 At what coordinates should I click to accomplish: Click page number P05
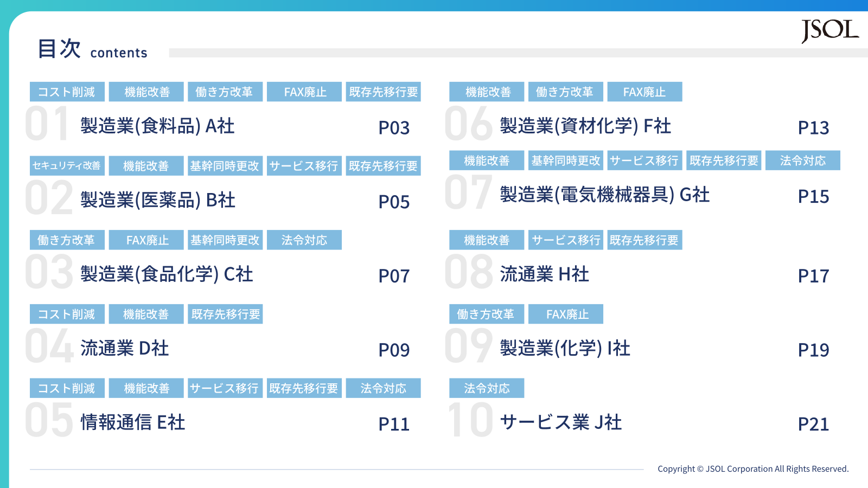394,202
